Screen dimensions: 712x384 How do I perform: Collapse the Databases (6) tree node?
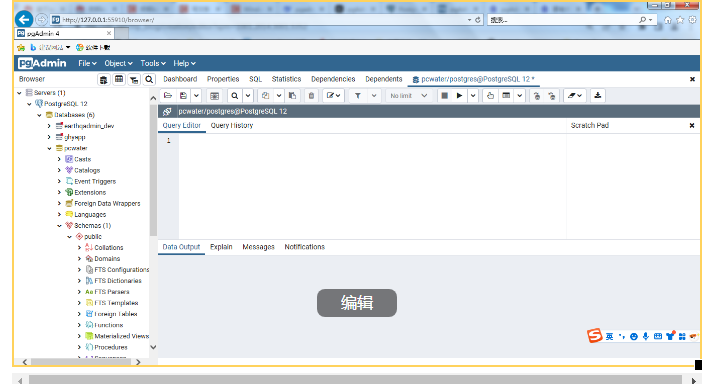(x=40, y=115)
